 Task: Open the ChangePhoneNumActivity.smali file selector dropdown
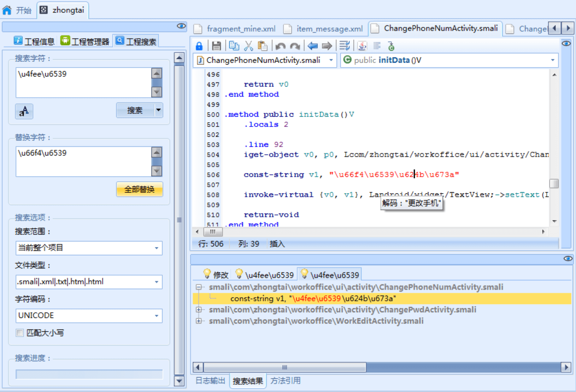pyautogui.click(x=331, y=60)
